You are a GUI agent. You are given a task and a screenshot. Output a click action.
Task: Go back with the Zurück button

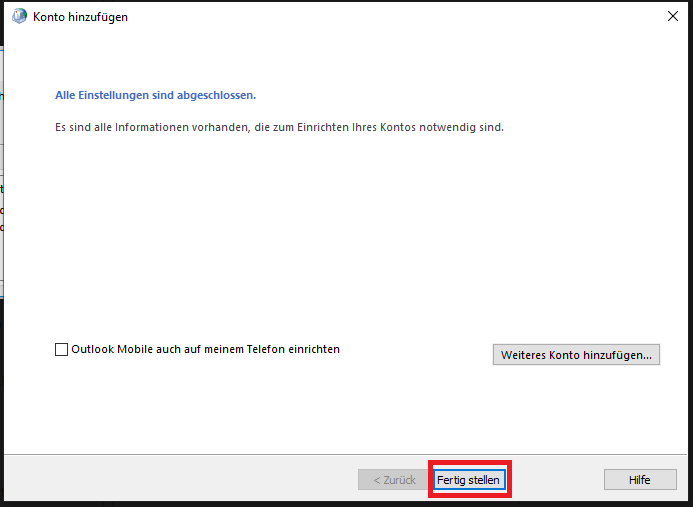(x=394, y=480)
